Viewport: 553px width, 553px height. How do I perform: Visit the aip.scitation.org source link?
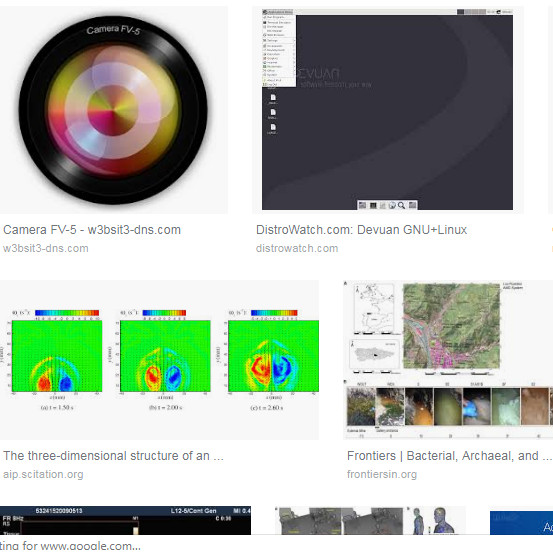click(43, 474)
